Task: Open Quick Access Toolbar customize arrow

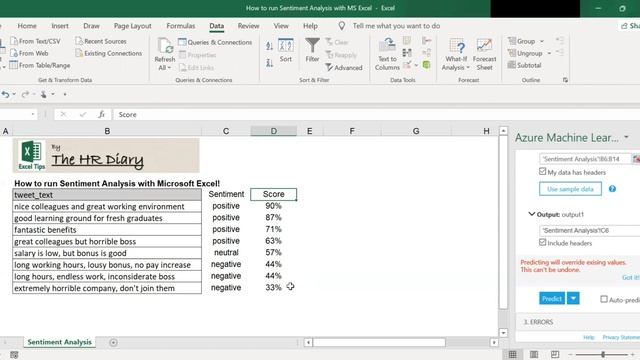Action: pyautogui.click(x=65, y=95)
